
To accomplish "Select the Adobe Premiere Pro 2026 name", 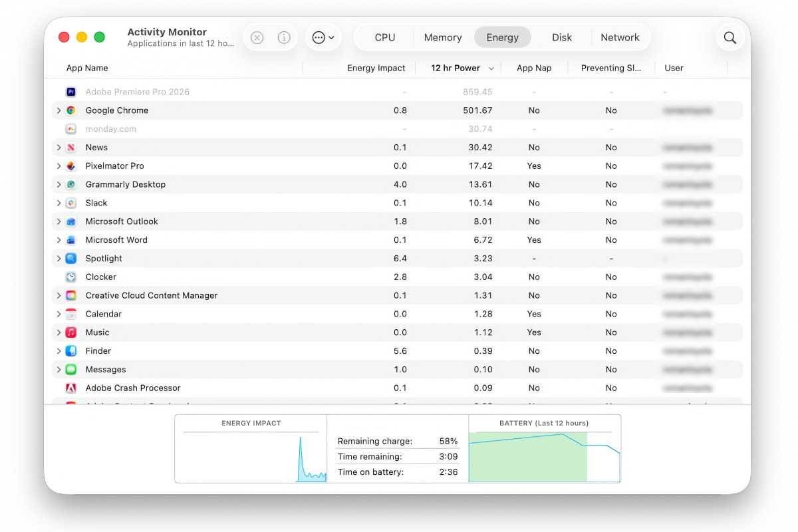I will click(x=138, y=92).
